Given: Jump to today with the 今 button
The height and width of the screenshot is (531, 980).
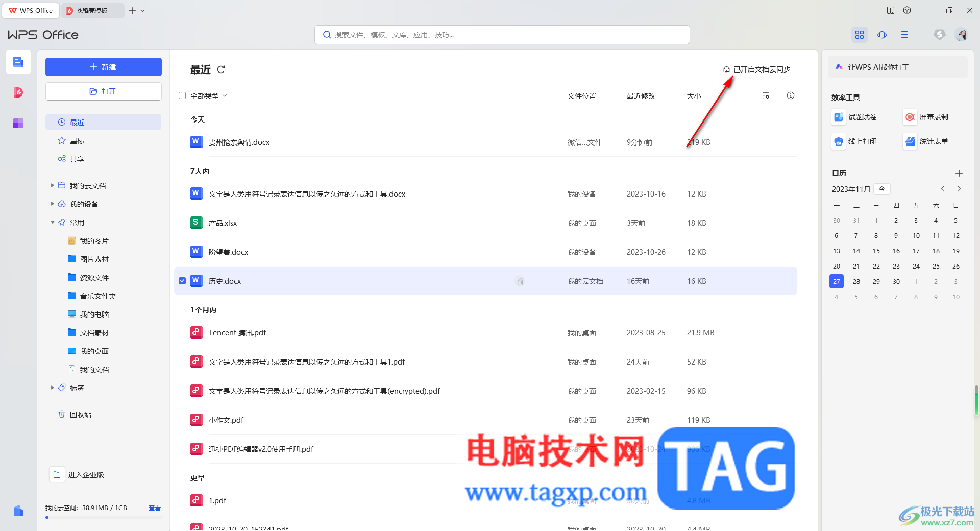Looking at the screenshot, I should coord(882,189).
